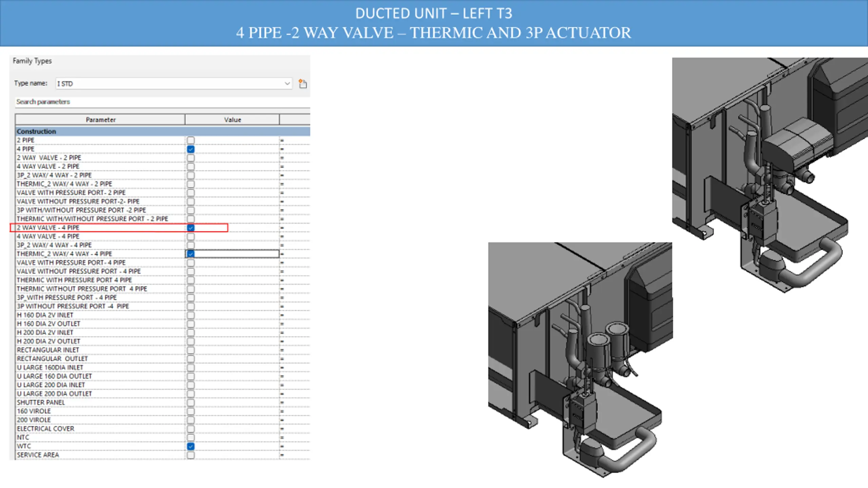
Task: Toggle the WTC checkbox off
Action: click(x=191, y=446)
